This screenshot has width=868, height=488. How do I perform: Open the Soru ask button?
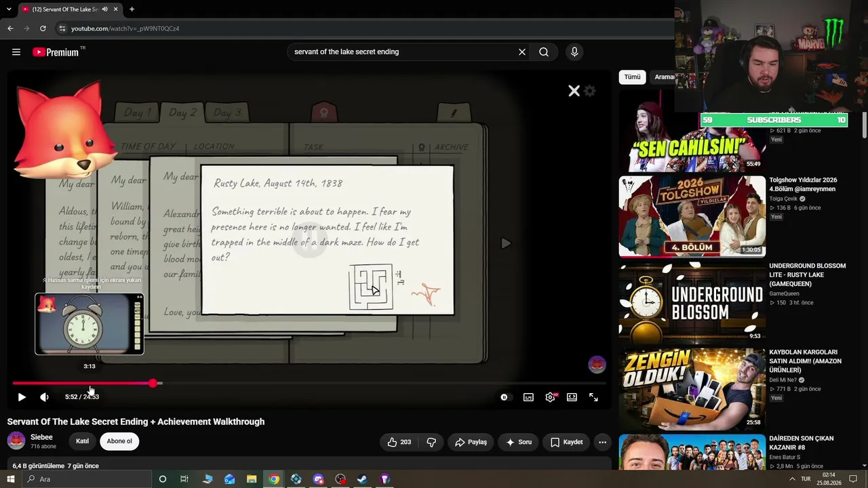519,442
